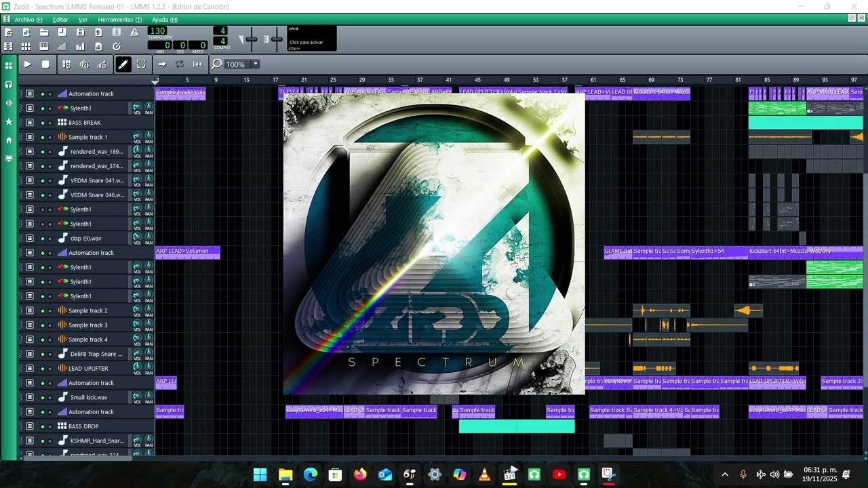868x488 pixels.
Task: Open the Herramientas menu
Action: (119, 20)
